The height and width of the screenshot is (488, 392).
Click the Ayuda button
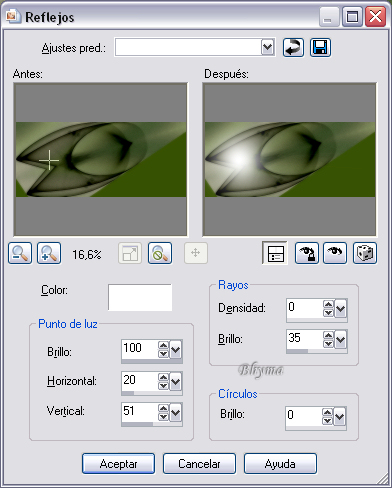click(280, 464)
